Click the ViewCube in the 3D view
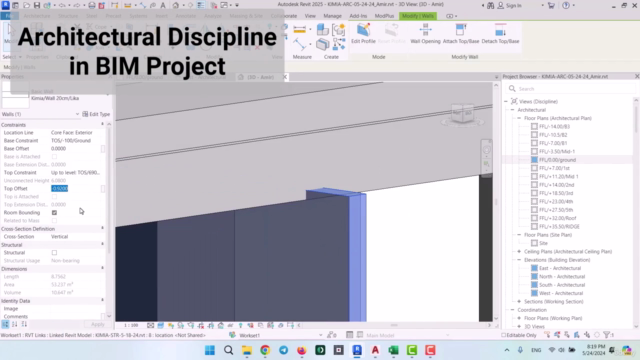Screen dimensions: 640x360 pos(462,113)
